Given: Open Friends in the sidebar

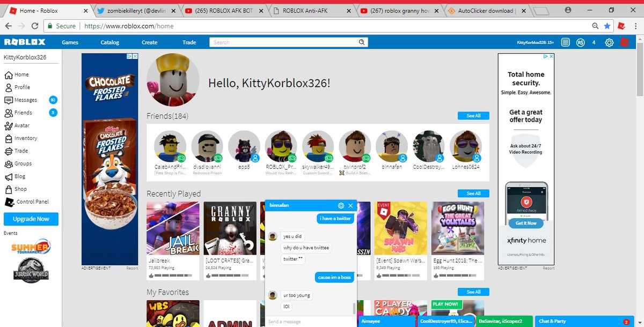Looking at the screenshot, I should (18, 113).
